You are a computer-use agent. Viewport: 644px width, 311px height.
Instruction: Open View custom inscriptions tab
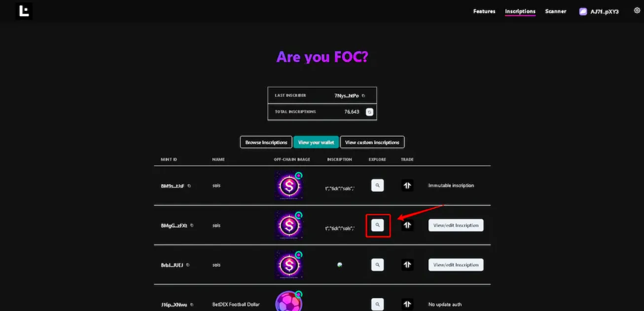click(x=372, y=142)
